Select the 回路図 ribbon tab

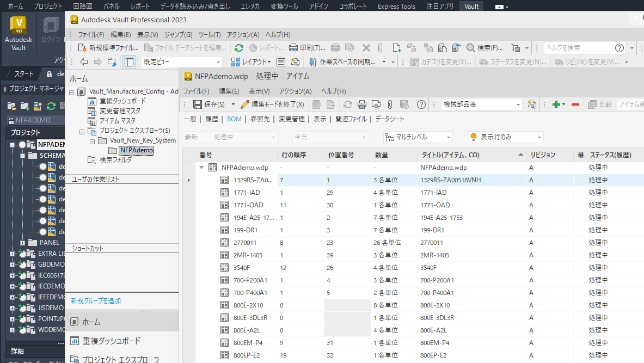83,6
